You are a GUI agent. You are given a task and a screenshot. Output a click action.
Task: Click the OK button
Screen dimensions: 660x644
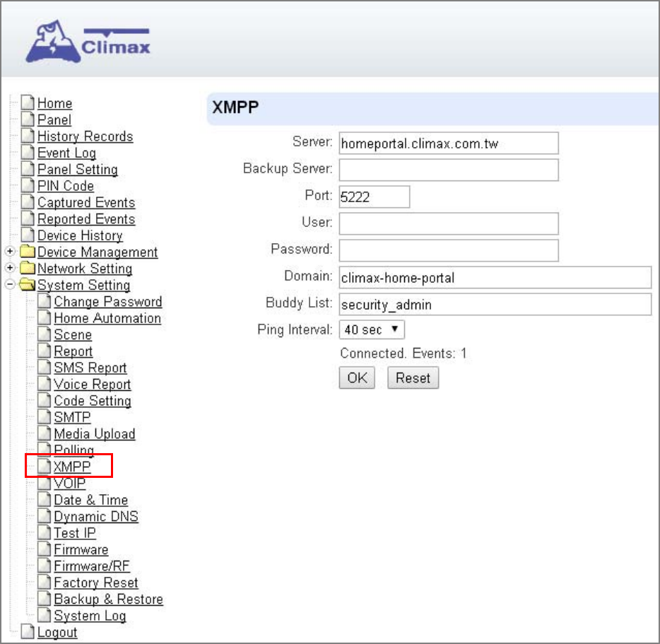(x=357, y=377)
